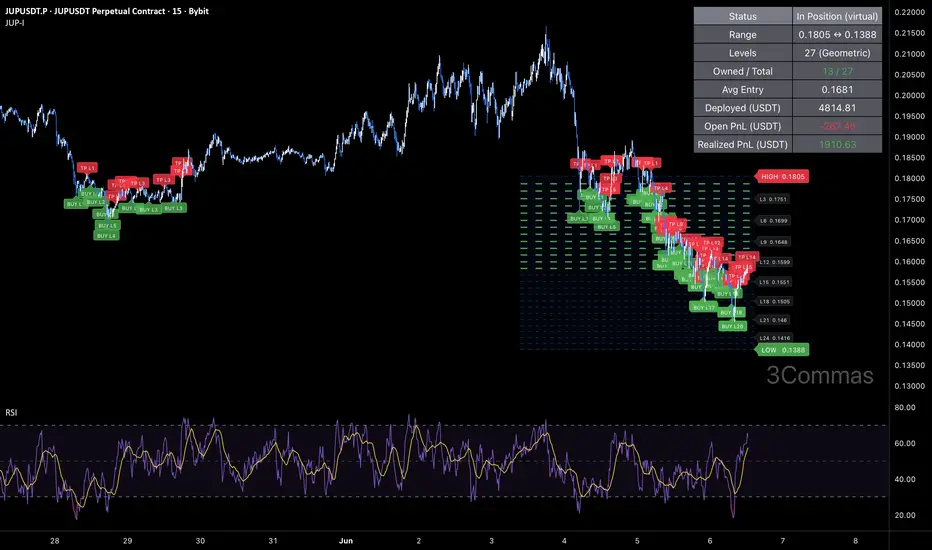
Task: Click the 80.00 RSI scale label
Action: [905, 408]
